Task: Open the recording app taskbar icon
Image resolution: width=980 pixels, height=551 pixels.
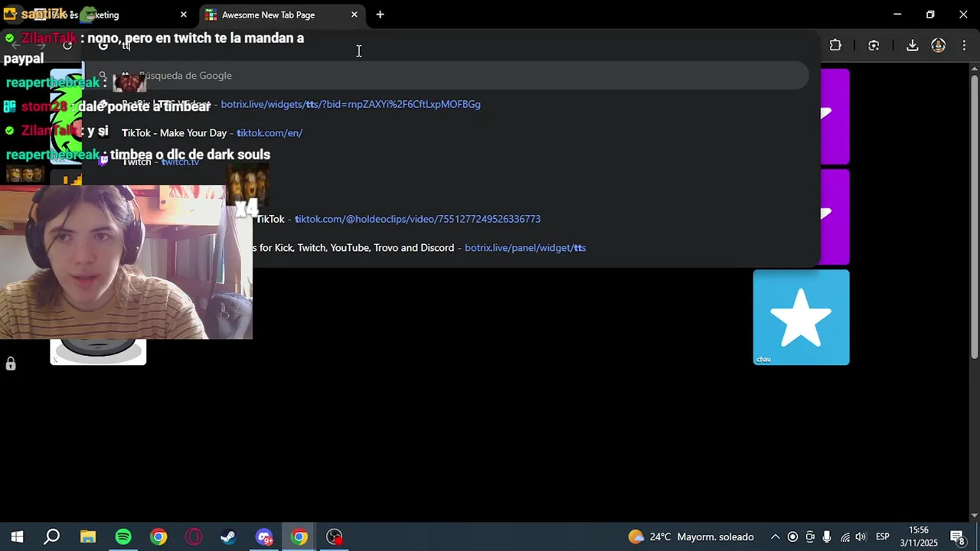Action: (x=335, y=537)
